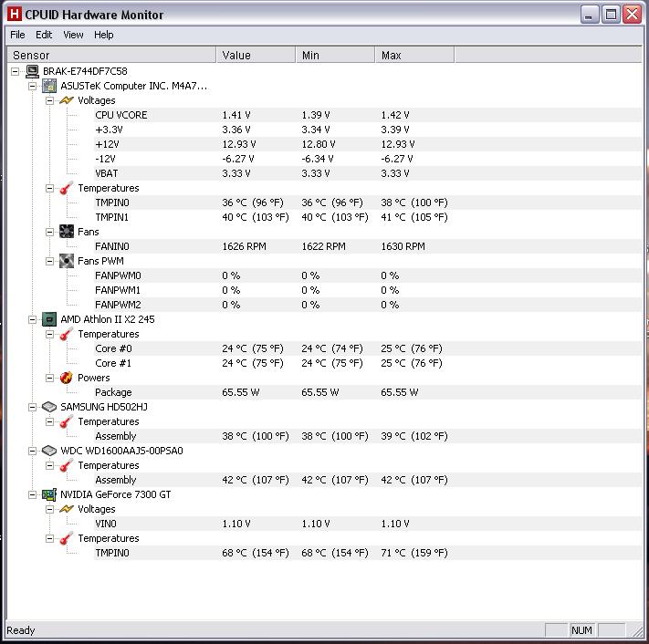The width and height of the screenshot is (649, 644).
Task: Collapse the BRAK-E744DF7C58 root node
Action: 15,71
